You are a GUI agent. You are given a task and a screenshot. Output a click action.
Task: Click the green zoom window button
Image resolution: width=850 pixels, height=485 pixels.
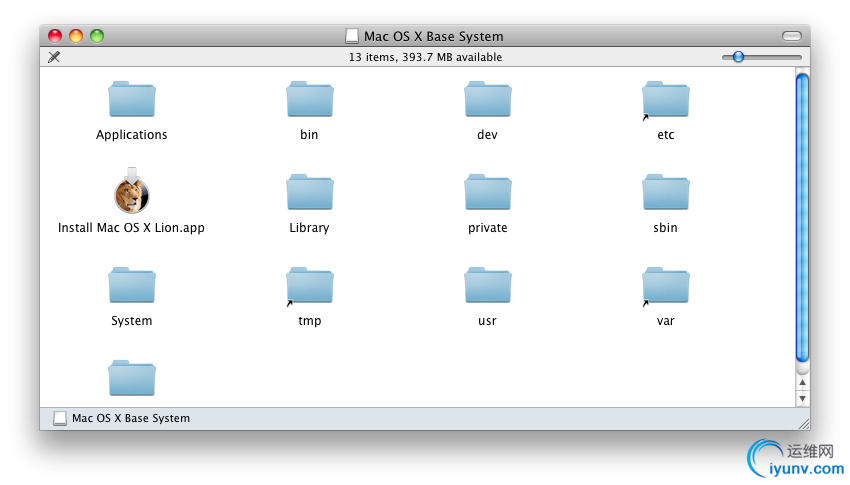tap(97, 36)
